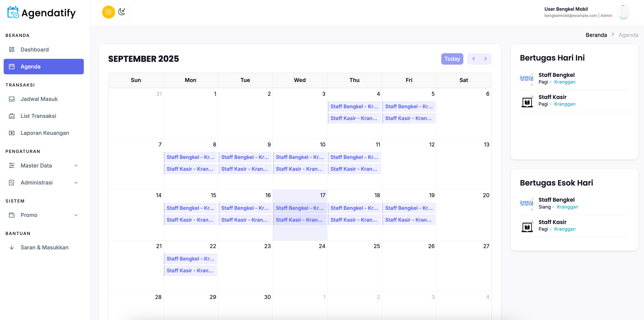This screenshot has width=644, height=320.
Task: Expand the Administrasi submenu
Action: pyautogui.click(x=76, y=183)
